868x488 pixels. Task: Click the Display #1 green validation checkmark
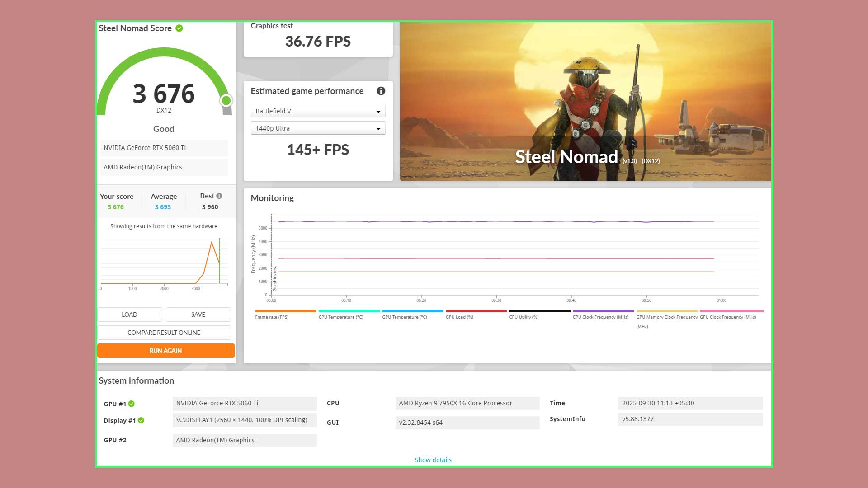(x=141, y=420)
